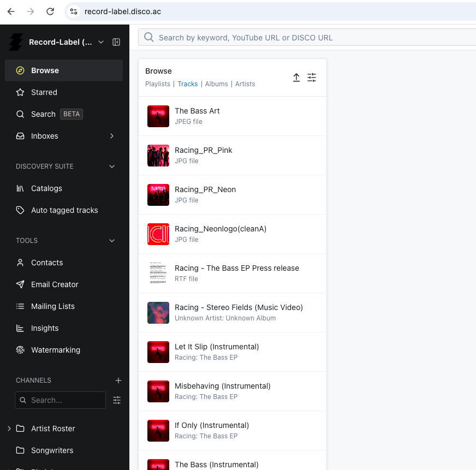Select Racing_PR_Pink thumbnail

[158, 156]
